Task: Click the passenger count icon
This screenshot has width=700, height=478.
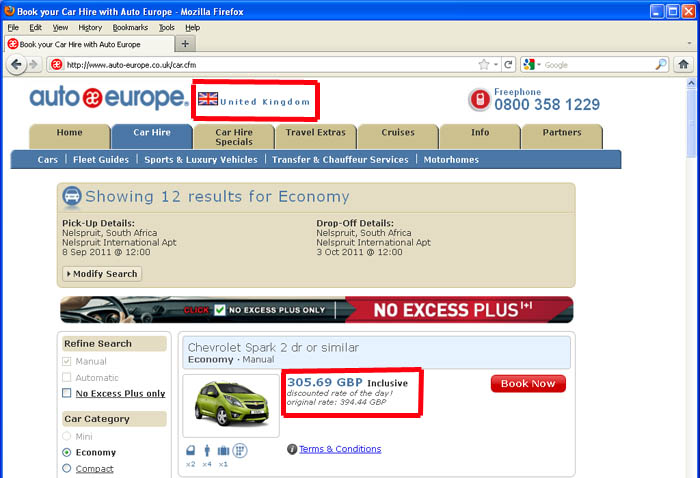Action: tap(207, 450)
